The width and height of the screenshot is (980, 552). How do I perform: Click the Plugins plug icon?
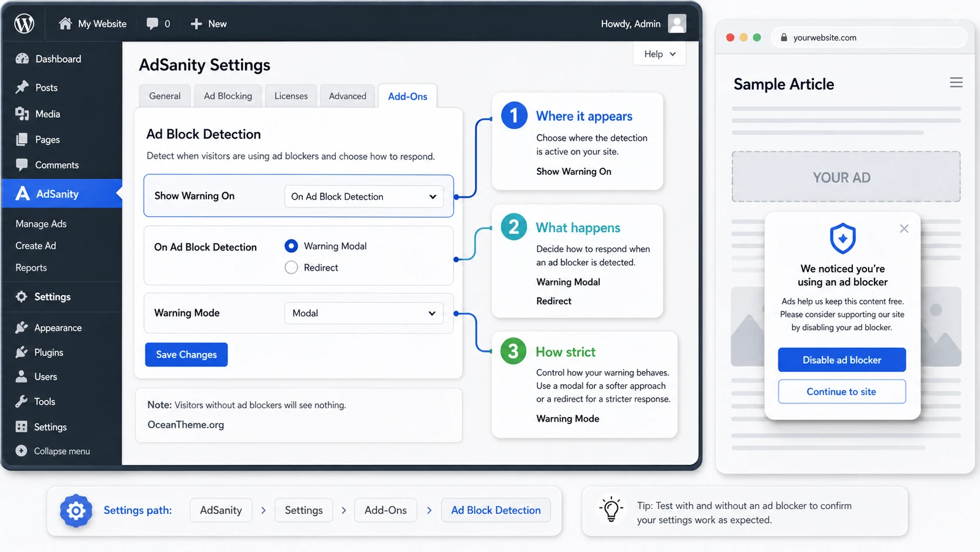(x=22, y=352)
